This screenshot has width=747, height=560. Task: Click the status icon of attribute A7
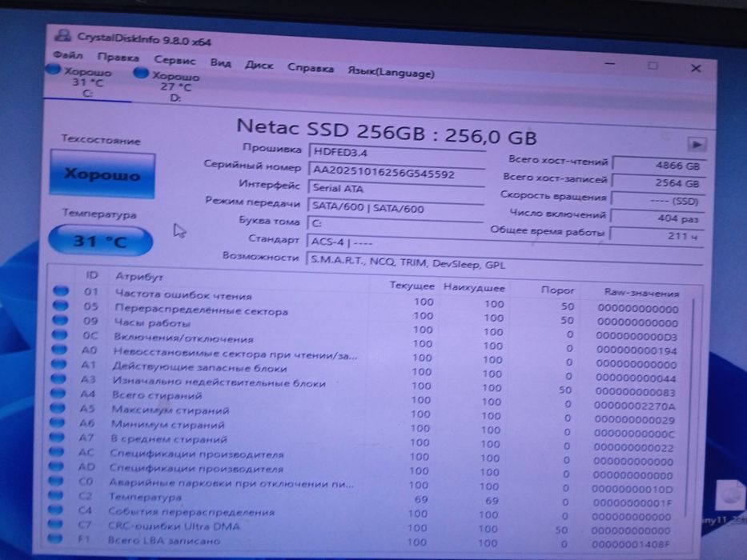pos(57,436)
